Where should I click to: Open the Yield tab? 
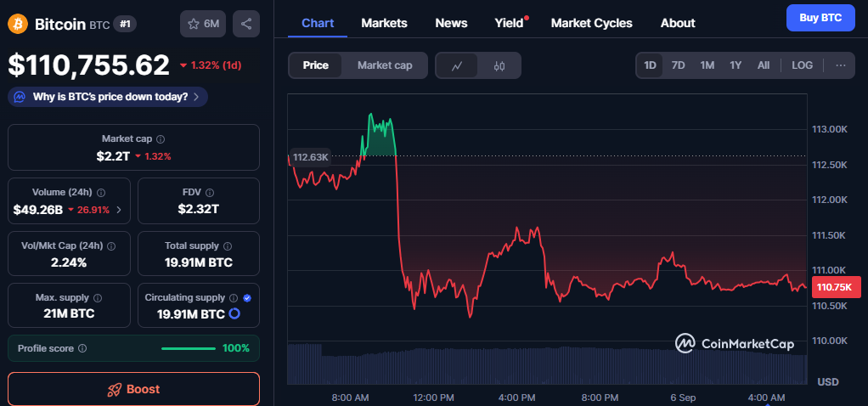[x=510, y=23]
